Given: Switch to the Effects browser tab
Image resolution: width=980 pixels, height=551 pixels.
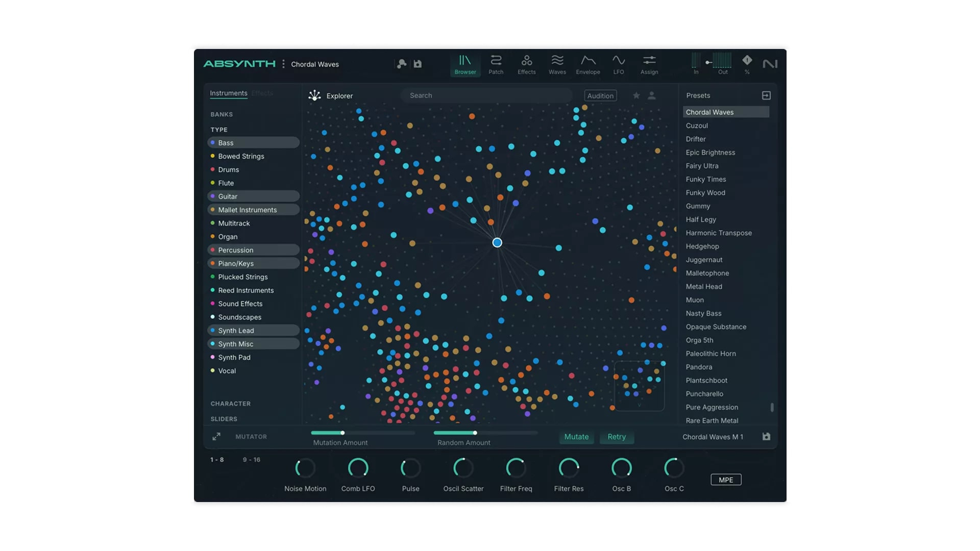Looking at the screenshot, I should 262,93.
